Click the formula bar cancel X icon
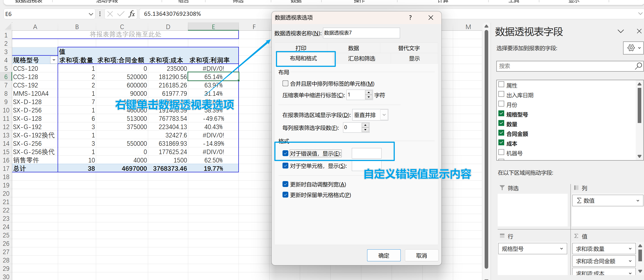 (110, 14)
